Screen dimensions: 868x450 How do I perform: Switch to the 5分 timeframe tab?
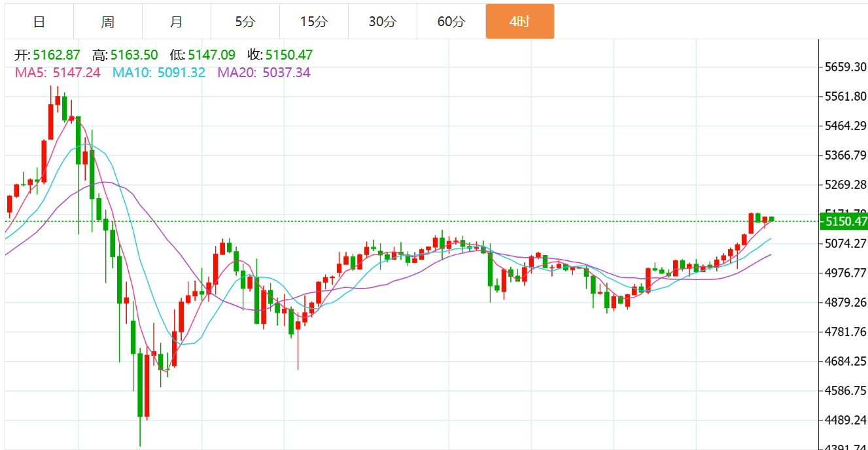[245, 22]
